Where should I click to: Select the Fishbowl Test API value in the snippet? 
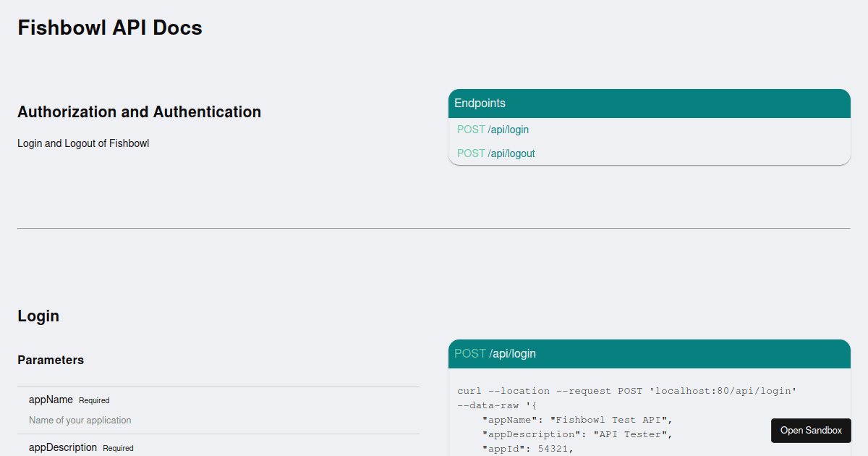click(x=610, y=419)
